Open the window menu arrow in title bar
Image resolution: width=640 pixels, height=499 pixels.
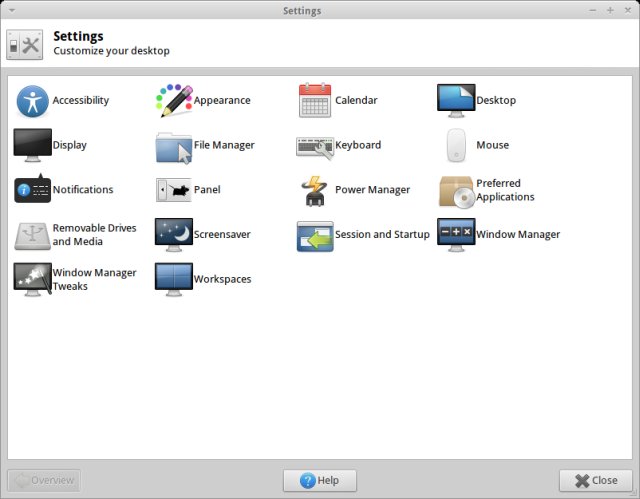[x=12, y=10]
